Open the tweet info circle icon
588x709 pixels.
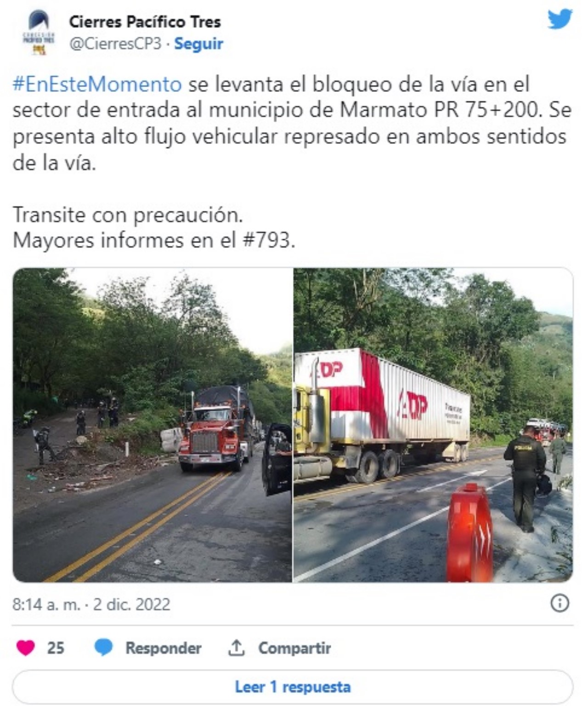560,603
